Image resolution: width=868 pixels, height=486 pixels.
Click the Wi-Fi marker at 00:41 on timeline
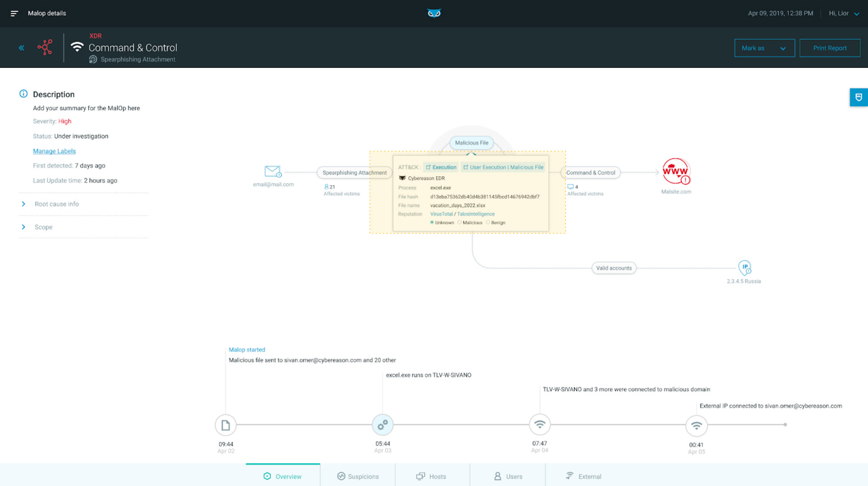[697, 425]
